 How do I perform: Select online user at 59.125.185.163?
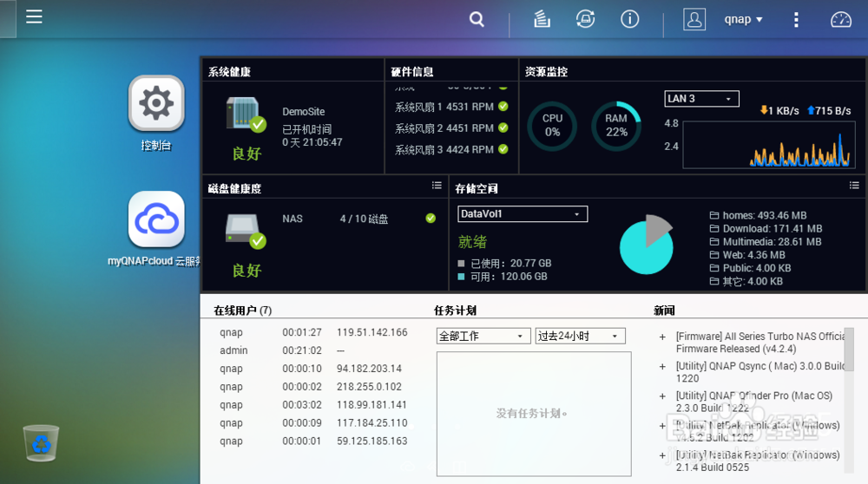click(313, 441)
